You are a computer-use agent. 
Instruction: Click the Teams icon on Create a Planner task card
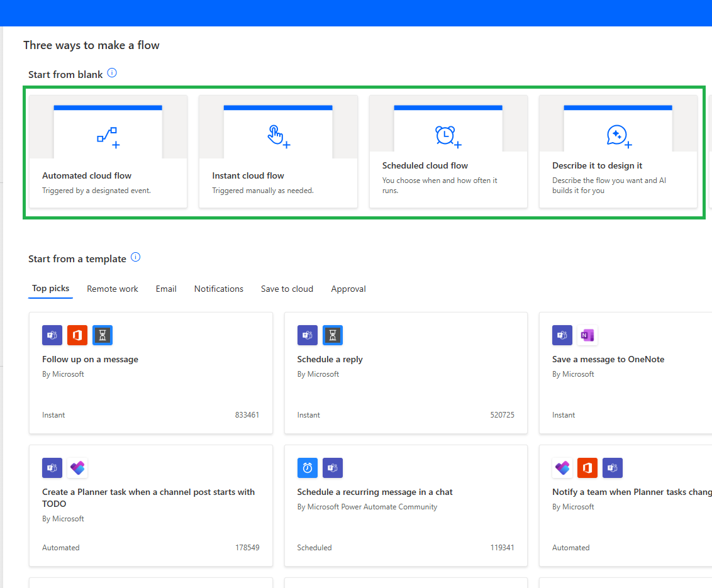tap(52, 468)
